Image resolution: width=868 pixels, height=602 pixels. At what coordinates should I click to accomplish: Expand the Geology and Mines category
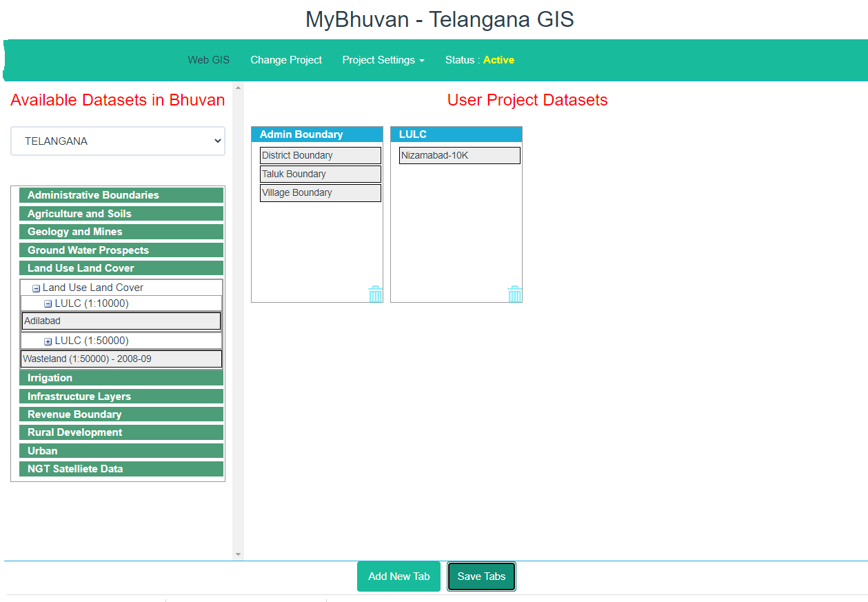coord(121,232)
